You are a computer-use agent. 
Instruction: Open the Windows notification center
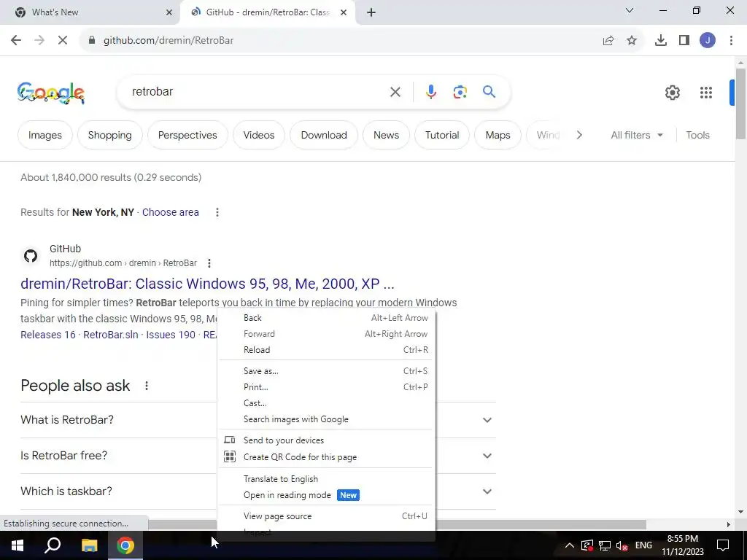[x=723, y=545]
